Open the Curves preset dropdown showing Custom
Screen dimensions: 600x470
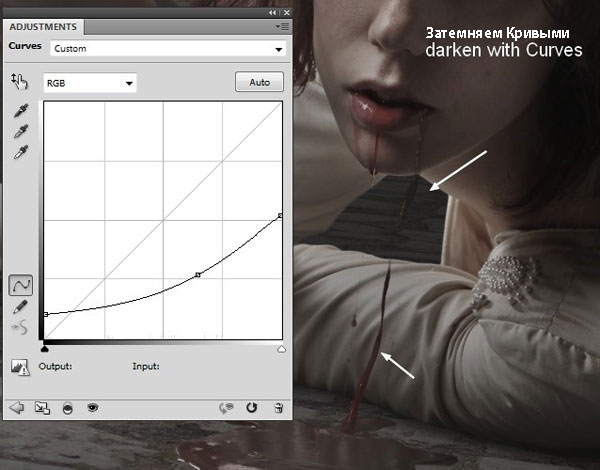(x=168, y=49)
